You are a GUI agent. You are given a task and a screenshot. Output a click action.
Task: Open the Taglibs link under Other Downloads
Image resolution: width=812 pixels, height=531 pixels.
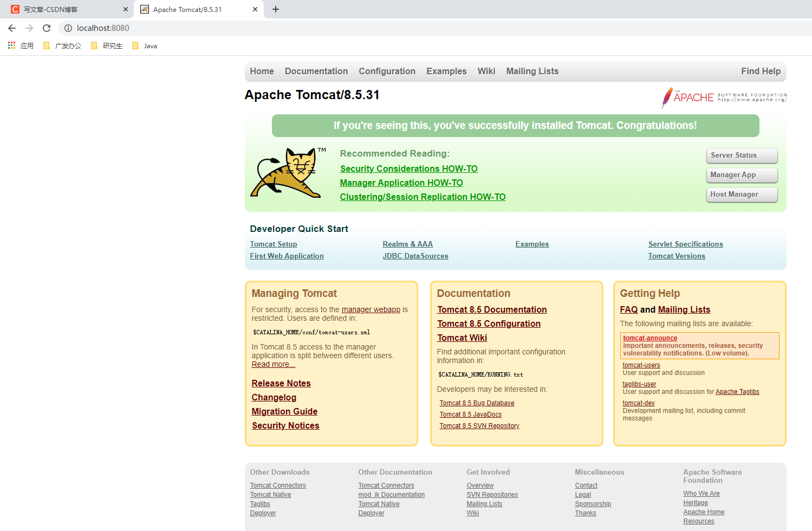(260, 504)
